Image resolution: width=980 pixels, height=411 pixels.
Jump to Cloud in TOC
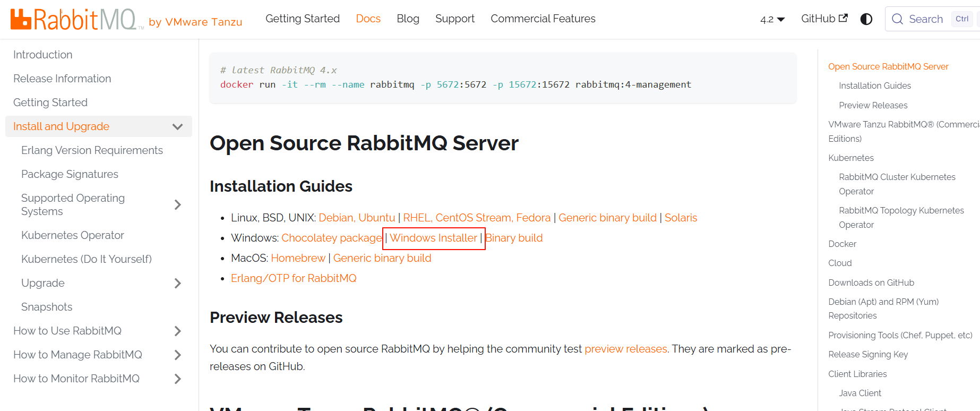tap(840, 263)
